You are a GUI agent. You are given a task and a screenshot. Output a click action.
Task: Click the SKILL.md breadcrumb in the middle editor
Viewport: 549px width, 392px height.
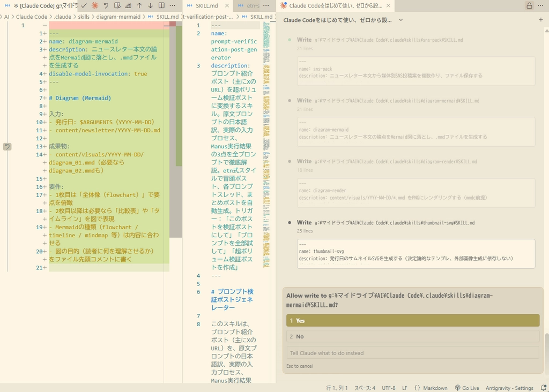point(257,17)
